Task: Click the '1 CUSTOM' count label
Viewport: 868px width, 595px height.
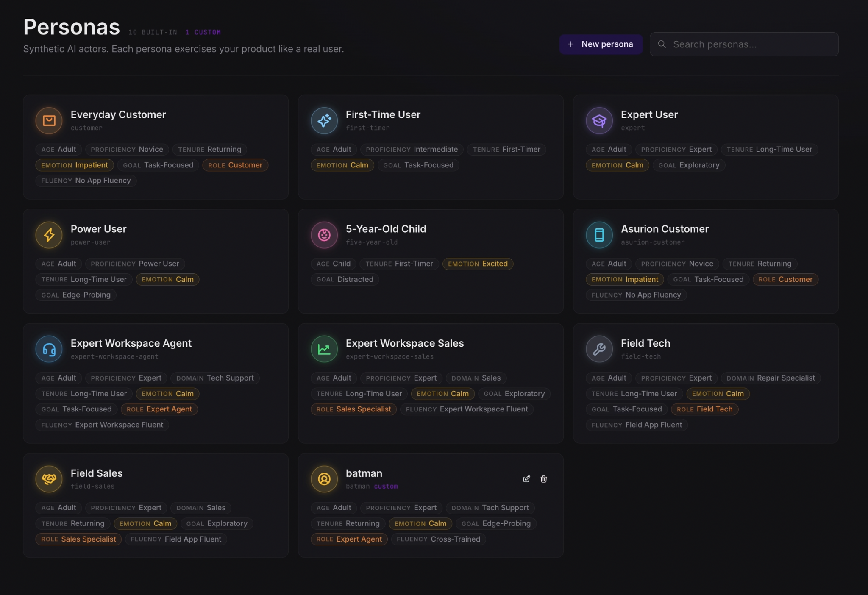Action: coord(203,32)
